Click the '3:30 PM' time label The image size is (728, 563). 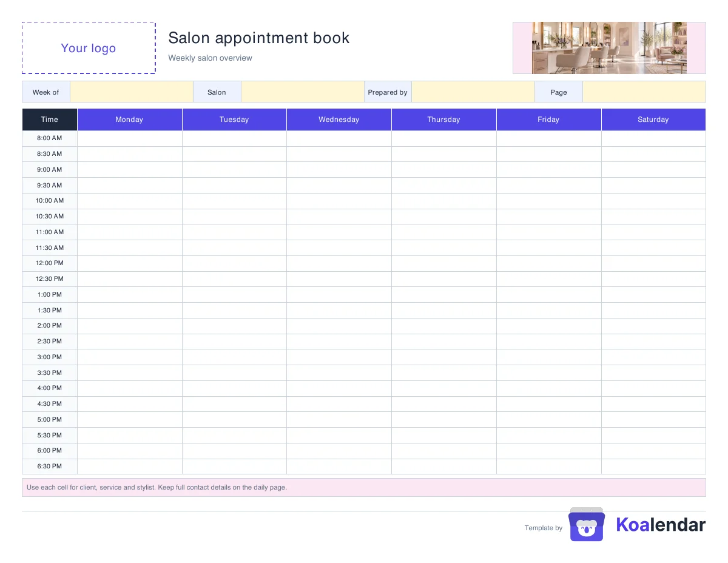click(x=50, y=373)
